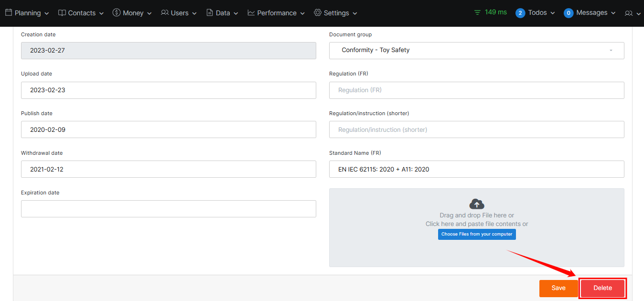Screen dimensions: 644x301
Task: Click the document icon beside Data
Action: click(210, 13)
